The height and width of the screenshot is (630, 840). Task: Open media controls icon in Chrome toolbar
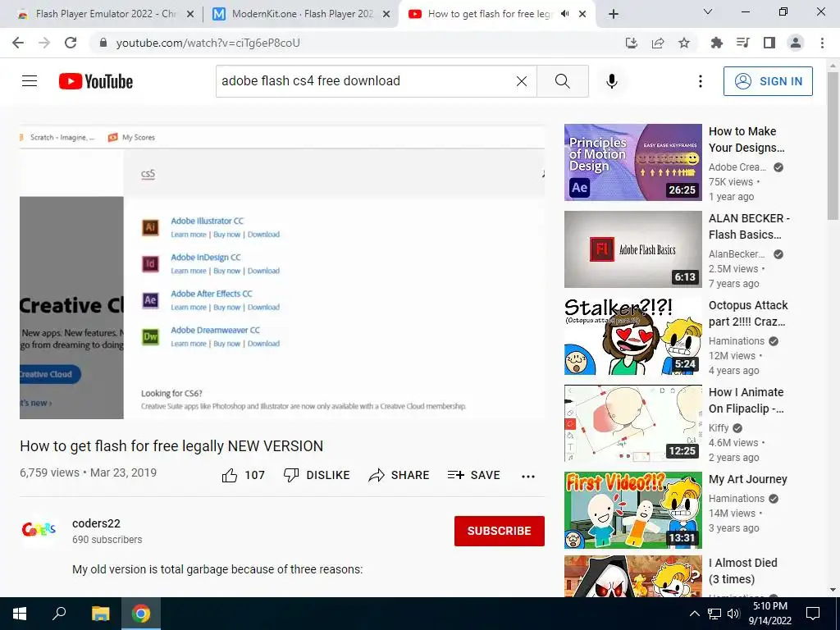pos(743,43)
